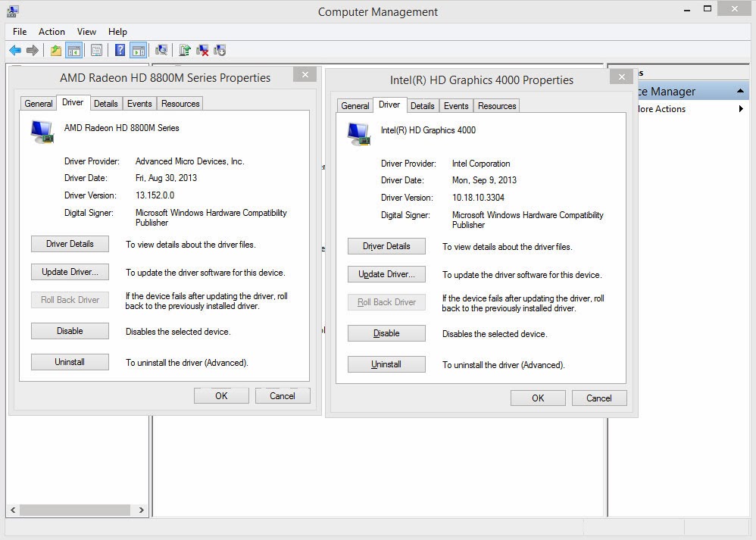This screenshot has width=756, height=540.
Task: Open the Action menu
Action: click(x=52, y=32)
